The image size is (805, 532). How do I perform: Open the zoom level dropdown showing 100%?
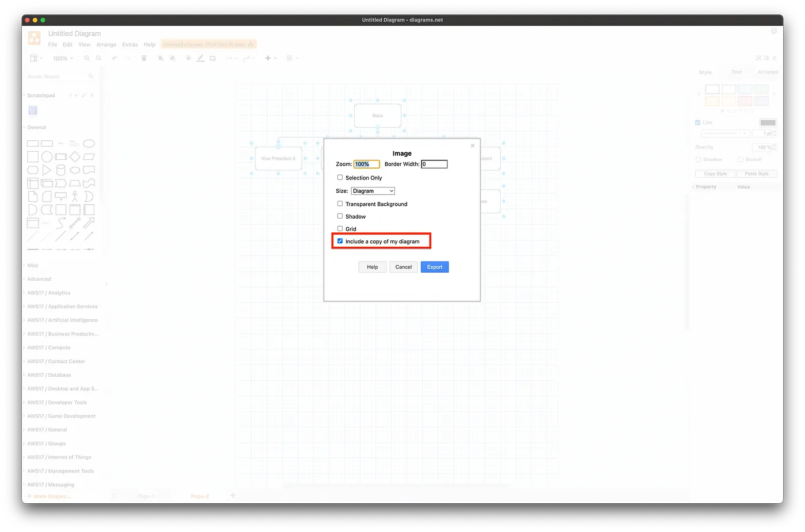(62, 58)
